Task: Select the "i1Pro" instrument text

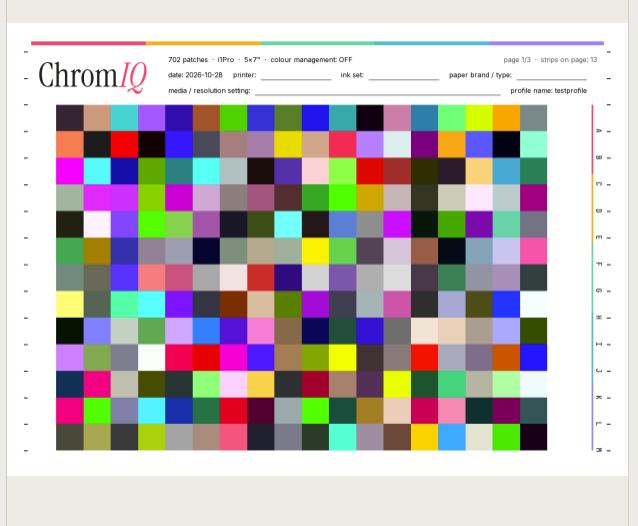Action: pos(226,60)
